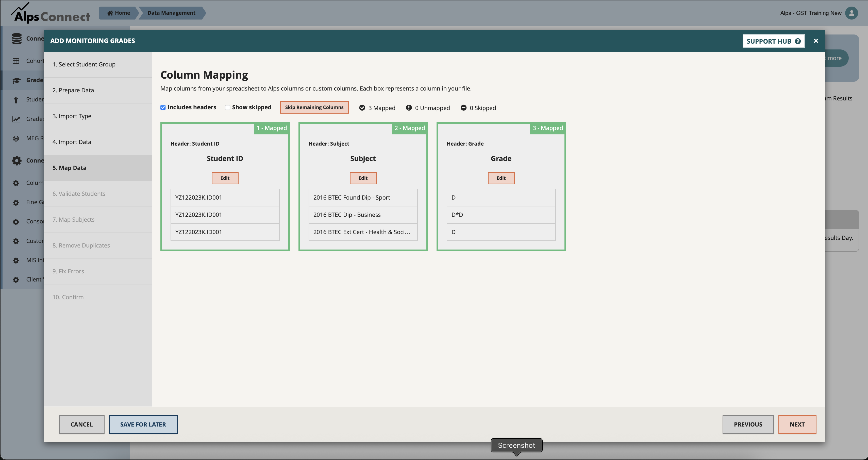Click the Cohort table grid icon

click(x=16, y=61)
